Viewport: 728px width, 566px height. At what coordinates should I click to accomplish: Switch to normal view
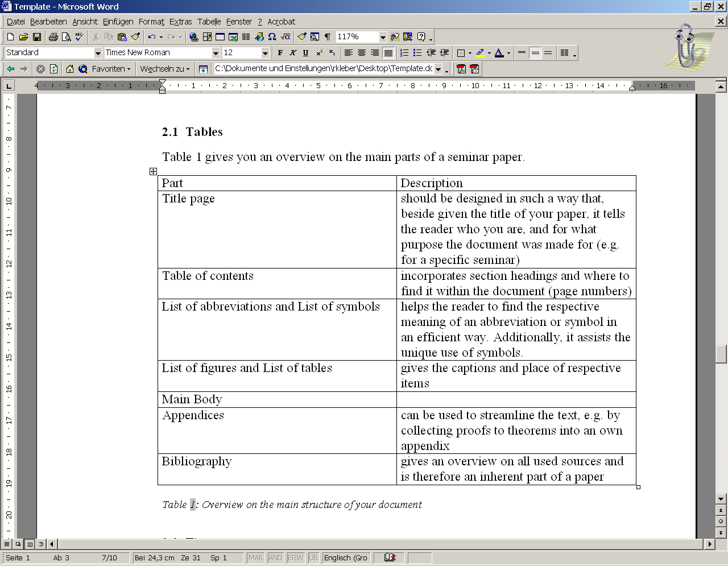tap(7, 544)
